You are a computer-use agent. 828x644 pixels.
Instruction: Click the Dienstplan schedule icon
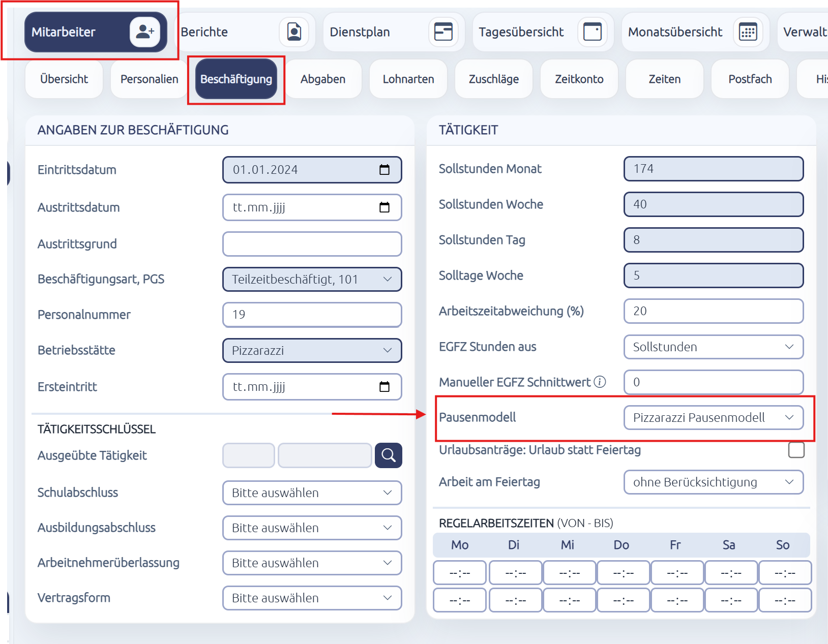443,32
